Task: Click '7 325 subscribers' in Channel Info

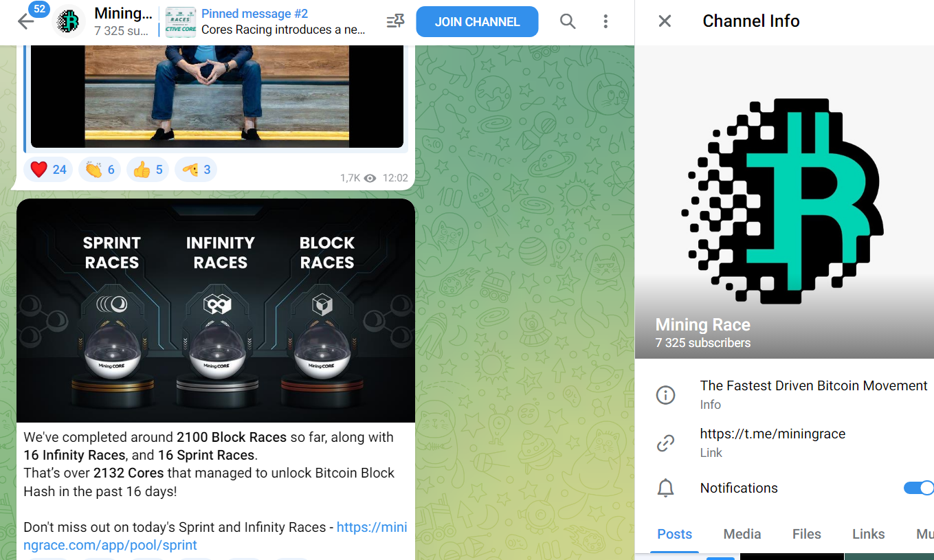Action: coord(703,343)
